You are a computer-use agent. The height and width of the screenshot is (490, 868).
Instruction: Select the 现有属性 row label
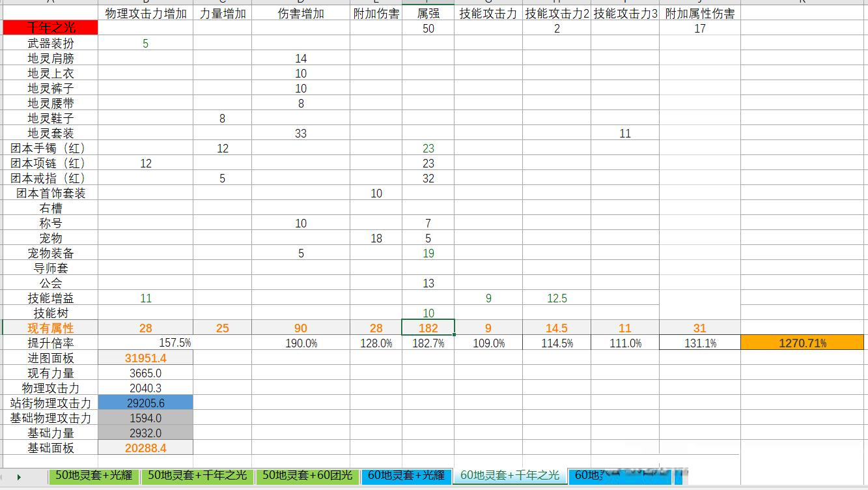[x=51, y=328]
